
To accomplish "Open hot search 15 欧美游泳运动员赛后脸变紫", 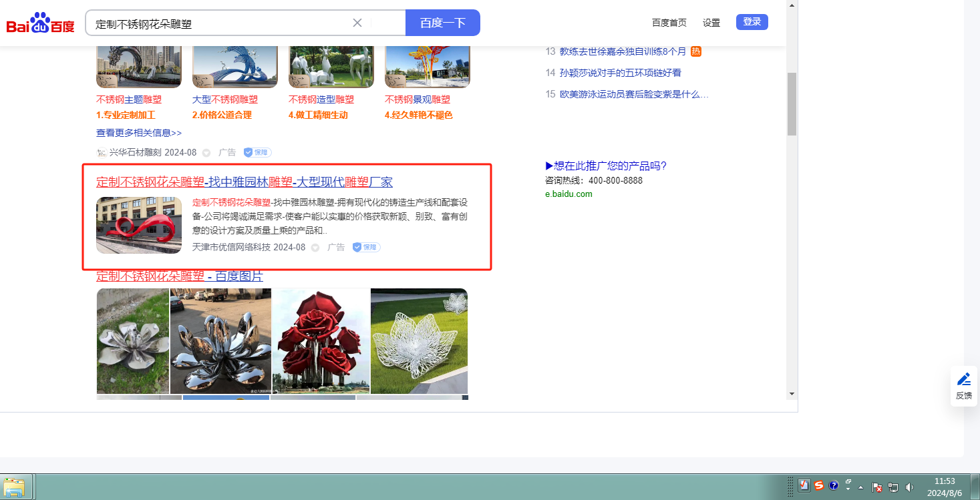I will 634,94.
